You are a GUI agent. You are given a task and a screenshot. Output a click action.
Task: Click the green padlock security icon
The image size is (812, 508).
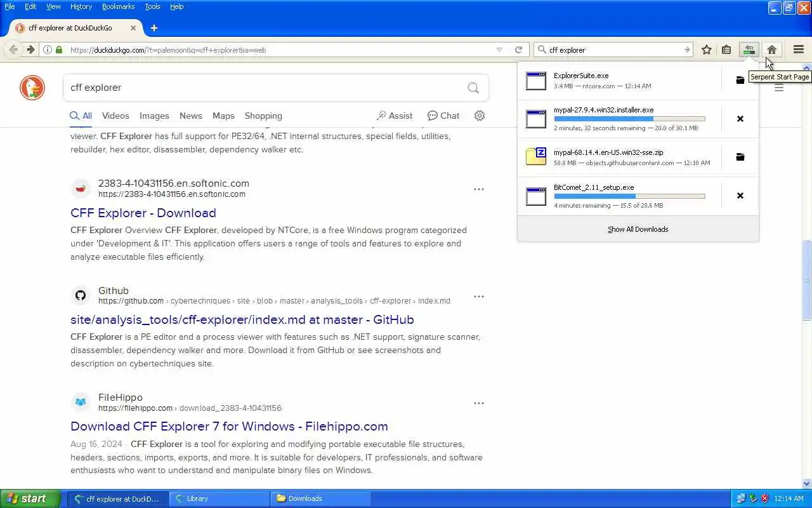pyautogui.click(x=59, y=50)
